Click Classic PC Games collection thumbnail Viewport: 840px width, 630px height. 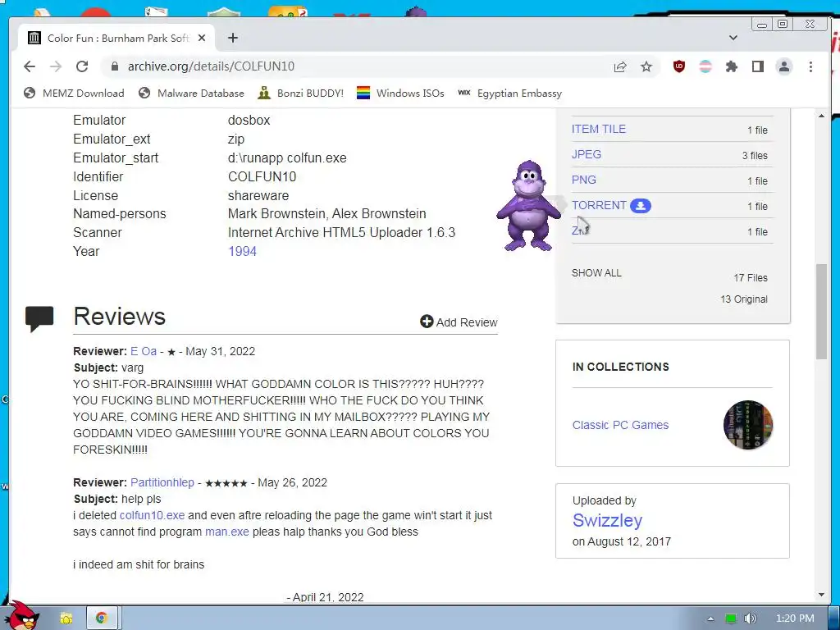(748, 425)
